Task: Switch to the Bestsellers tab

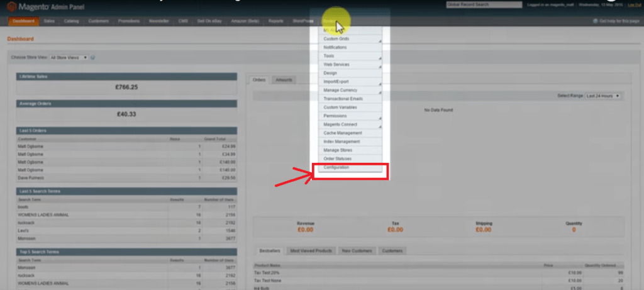Action: 269,250
